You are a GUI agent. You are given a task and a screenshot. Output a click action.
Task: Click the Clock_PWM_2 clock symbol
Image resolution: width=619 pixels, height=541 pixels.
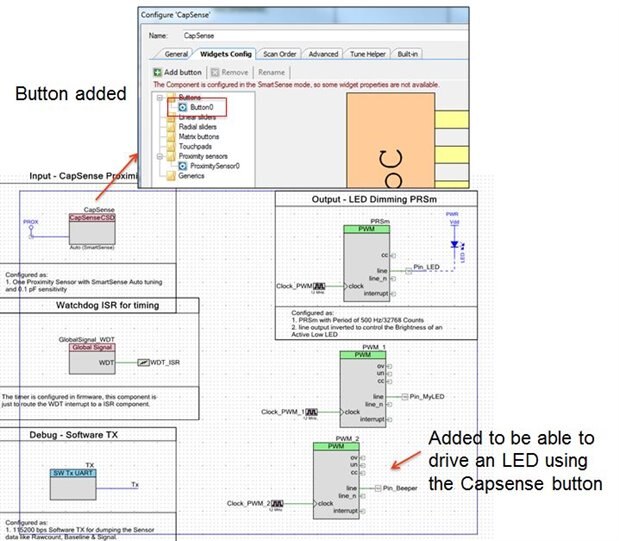[x=277, y=503]
